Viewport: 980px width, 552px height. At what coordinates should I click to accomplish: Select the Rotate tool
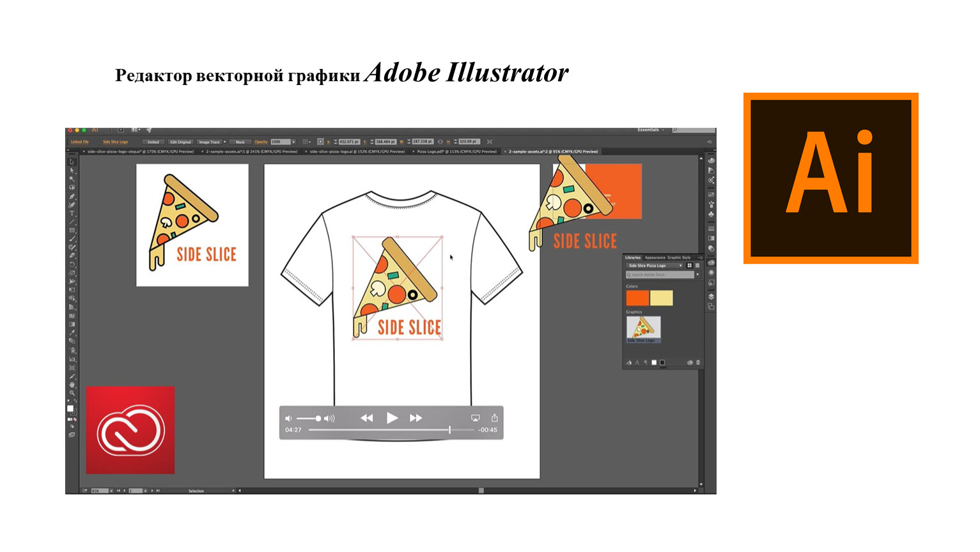[x=72, y=264]
